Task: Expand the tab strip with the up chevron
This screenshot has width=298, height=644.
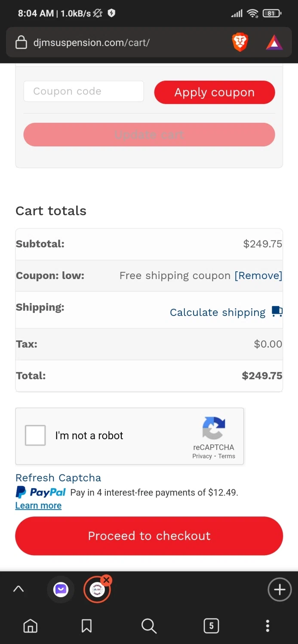Action: pyautogui.click(x=18, y=589)
